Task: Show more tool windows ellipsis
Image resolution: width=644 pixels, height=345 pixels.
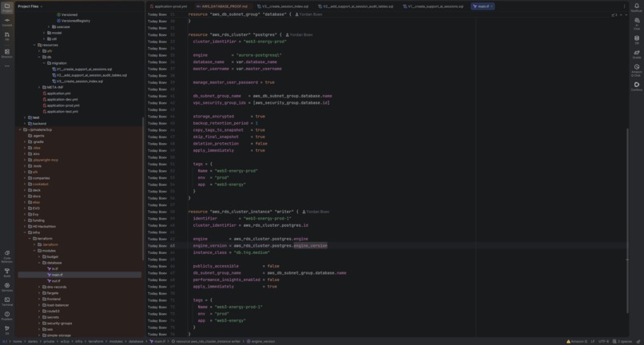Action: point(7,66)
